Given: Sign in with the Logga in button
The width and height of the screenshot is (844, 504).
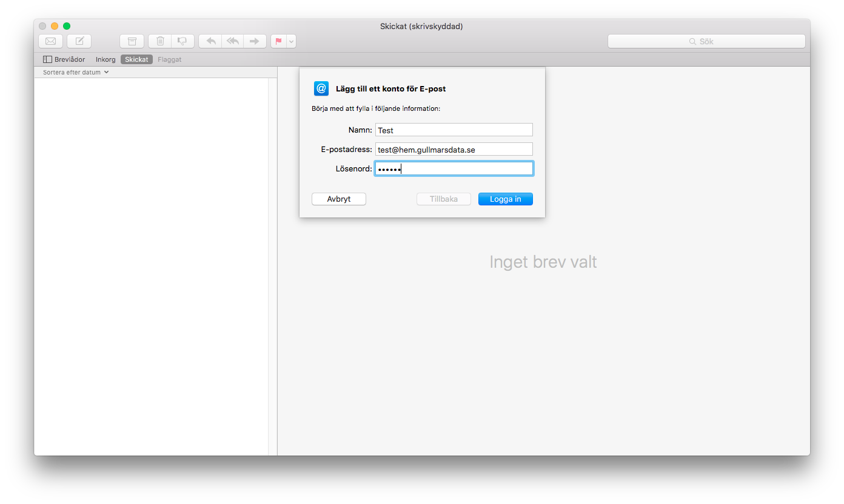Looking at the screenshot, I should point(506,199).
